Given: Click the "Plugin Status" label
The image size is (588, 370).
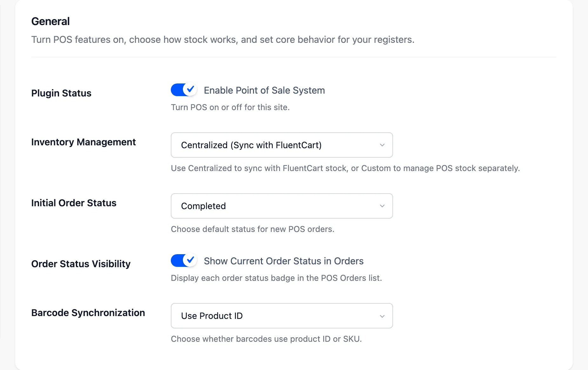Looking at the screenshot, I should coord(61,93).
